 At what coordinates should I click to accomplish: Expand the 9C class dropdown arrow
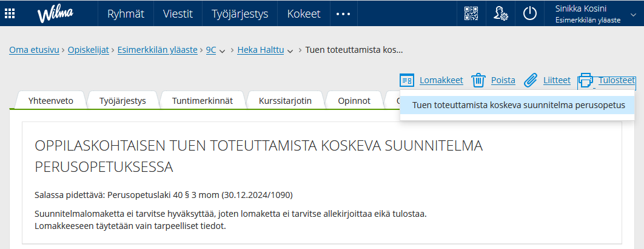222,51
